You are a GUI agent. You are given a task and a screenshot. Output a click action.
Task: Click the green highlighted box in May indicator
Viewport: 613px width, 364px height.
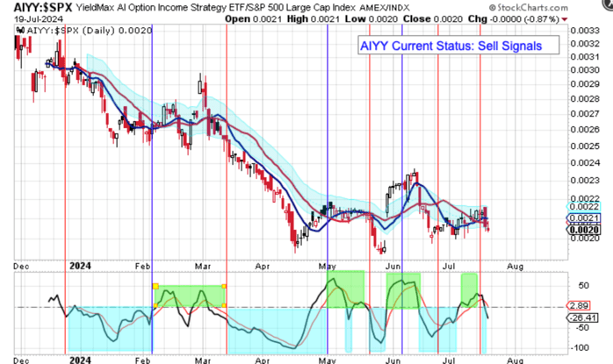344,288
